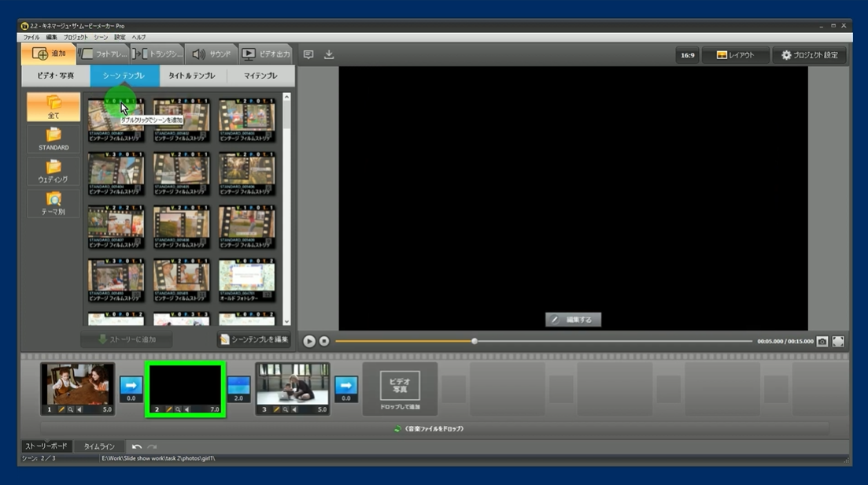Click the download arrow icon in toolbar
This screenshot has width=868, height=485.
[329, 54]
